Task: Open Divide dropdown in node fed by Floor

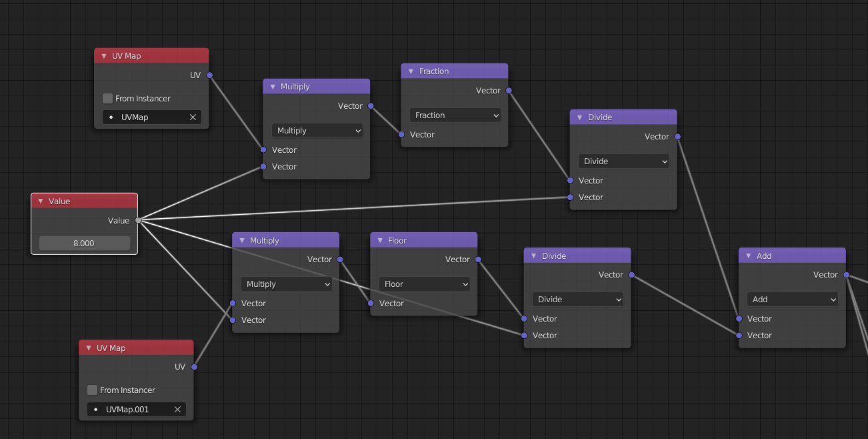Action: pos(577,300)
